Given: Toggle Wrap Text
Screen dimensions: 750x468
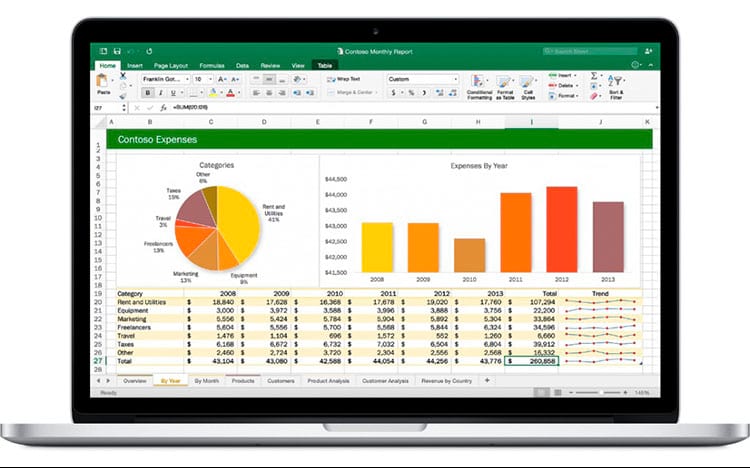Looking at the screenshot, I should 343,79.
